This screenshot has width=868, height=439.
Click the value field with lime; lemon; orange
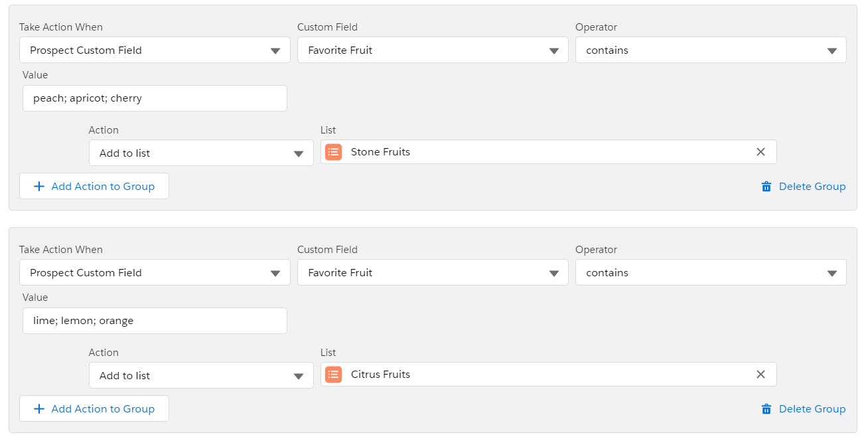(155, 321)
